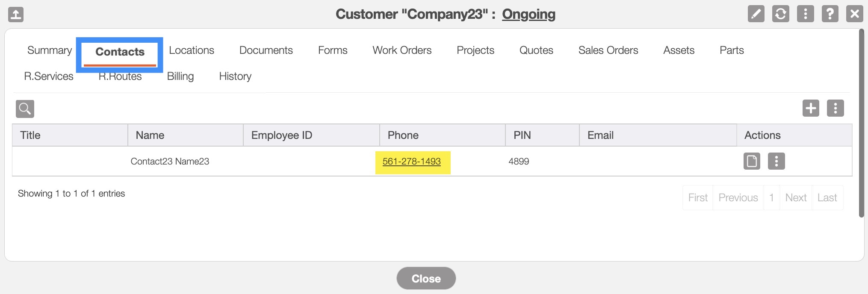Screen dimensions: 868x294
Task: Open the question mark help icon
Action: (x=830, y=14)
